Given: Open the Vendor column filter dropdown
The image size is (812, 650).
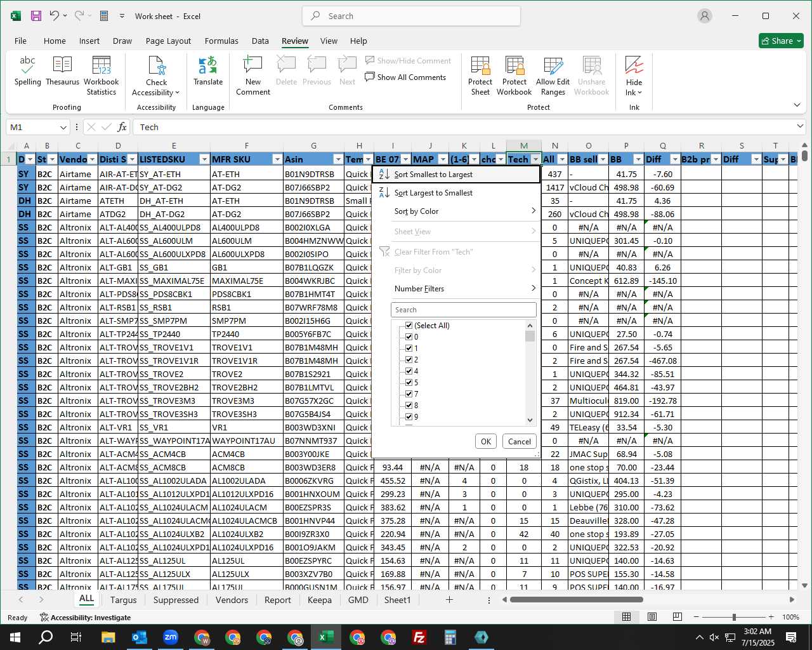Looking at the screenshot, I should (x=93, y=159).
